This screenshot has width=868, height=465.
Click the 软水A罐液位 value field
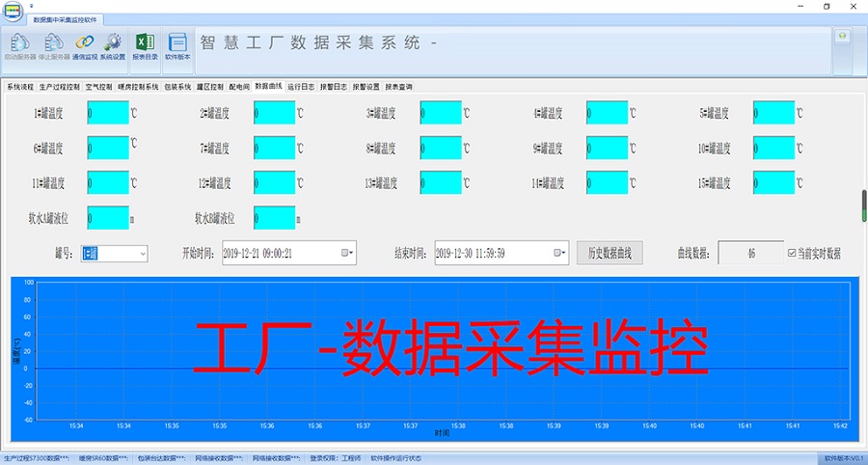tap(108, 218)
